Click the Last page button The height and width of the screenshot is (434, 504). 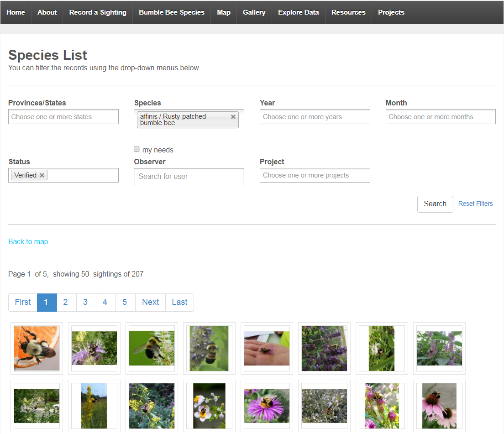coord(179,302)
